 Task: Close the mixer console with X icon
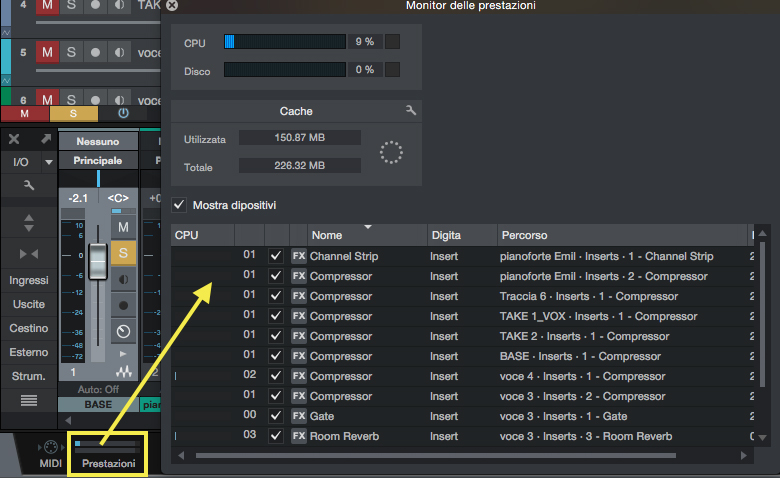pyautogui.click(x=14, y=140)
